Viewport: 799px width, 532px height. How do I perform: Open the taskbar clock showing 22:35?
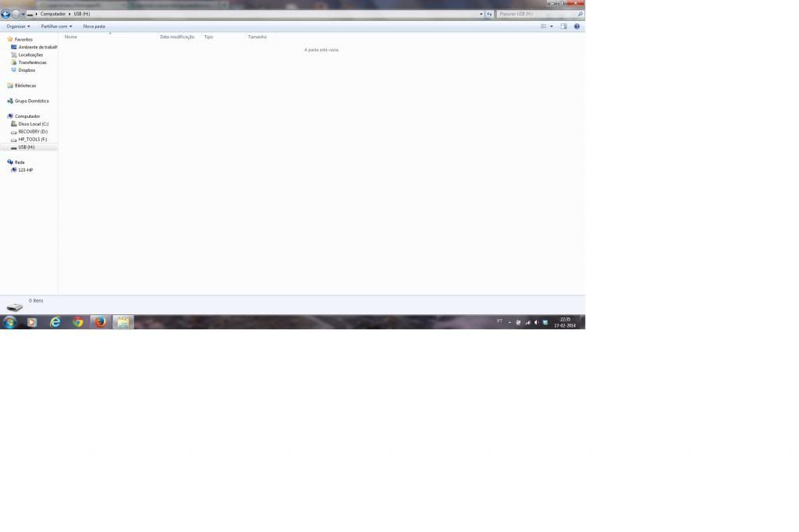[x=565, y=323]
